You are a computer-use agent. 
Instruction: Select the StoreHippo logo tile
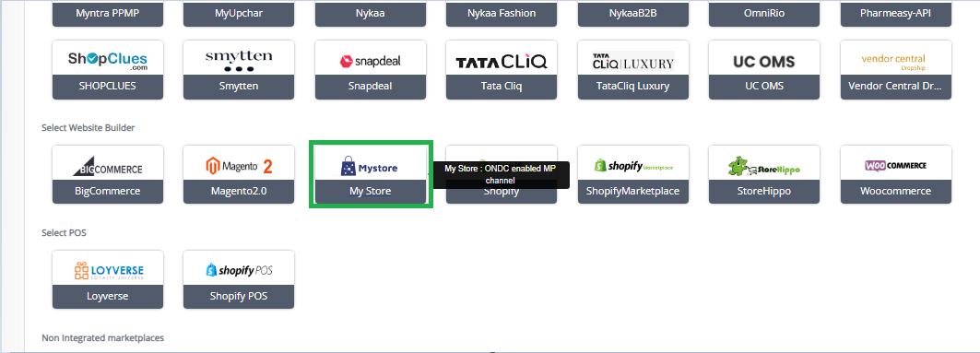[x=764, y=174]
